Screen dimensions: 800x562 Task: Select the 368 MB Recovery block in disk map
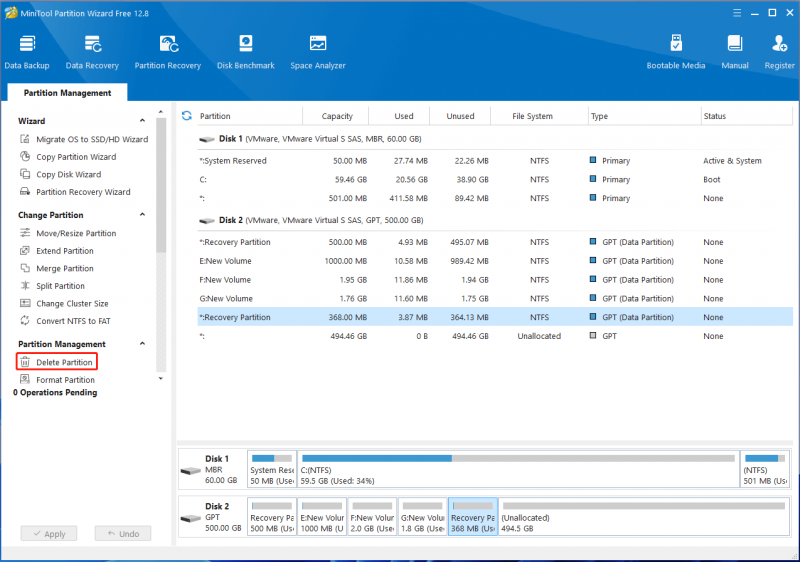(x=473, y=516)
